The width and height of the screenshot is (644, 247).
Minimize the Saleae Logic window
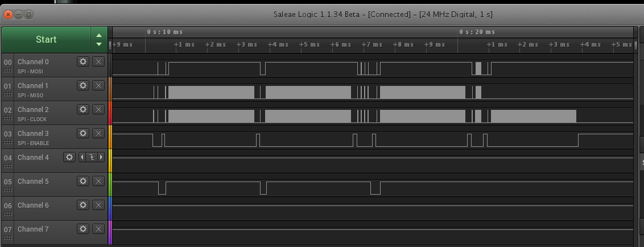click(18, 14)
